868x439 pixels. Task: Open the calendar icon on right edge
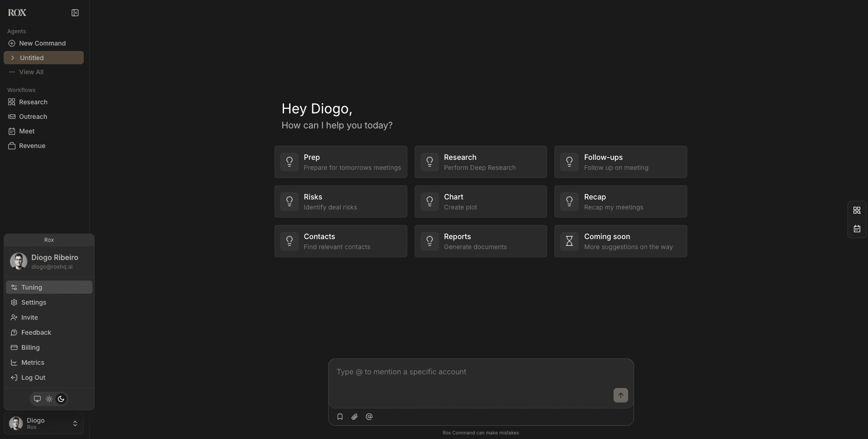(x=857, y=229)
